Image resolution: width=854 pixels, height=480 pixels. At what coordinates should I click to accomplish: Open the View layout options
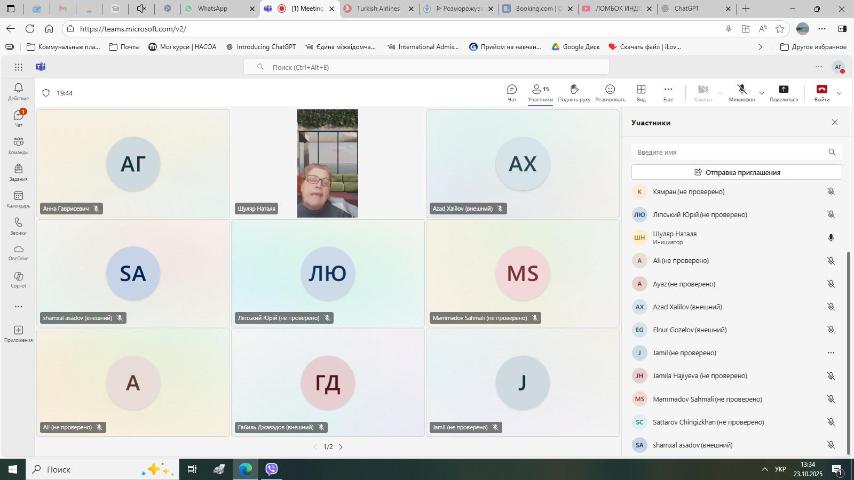click(x=641, y=92)
